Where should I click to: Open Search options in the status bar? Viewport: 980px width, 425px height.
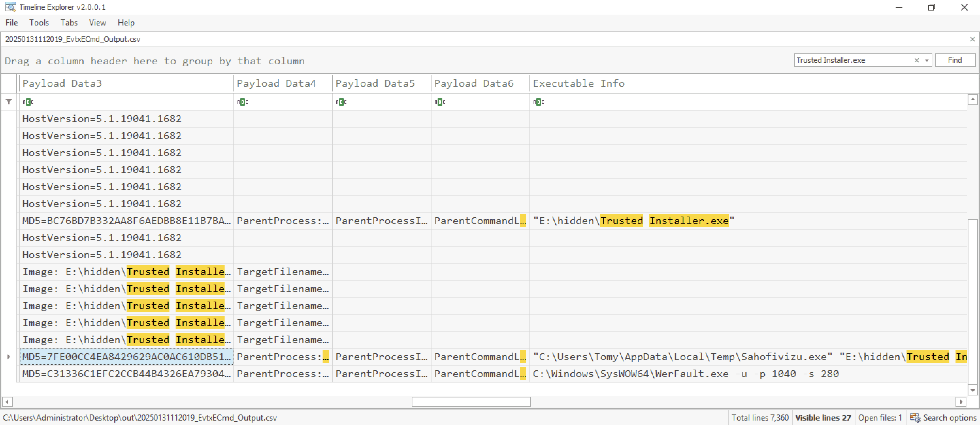[x=943, y=418]
